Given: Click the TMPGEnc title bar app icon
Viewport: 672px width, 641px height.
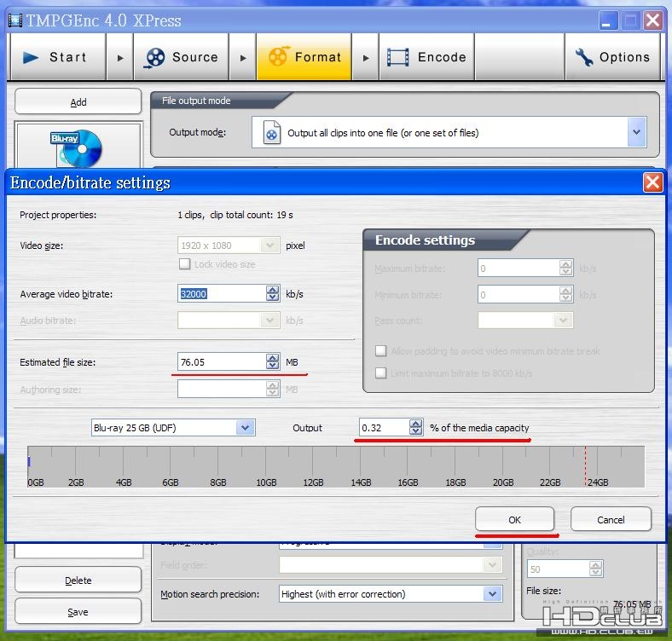Looking at the screenshot, I should pyautogui.click(x=15, y=20).
